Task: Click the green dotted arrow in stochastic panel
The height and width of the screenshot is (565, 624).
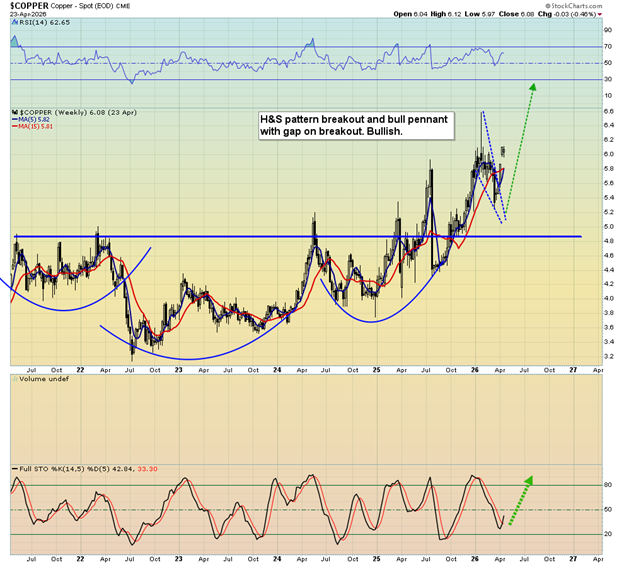Action: pyautogui.click(x=517, y=499)
